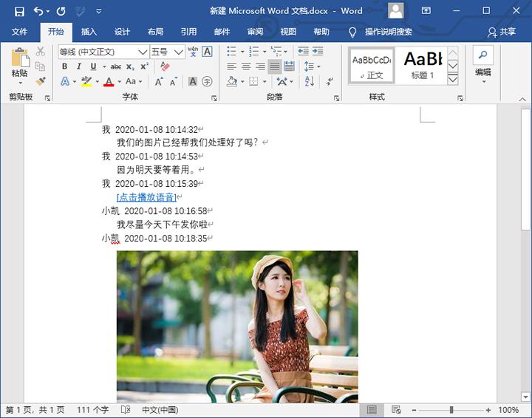Click the phonetic guide (wén) icon
Viewport: 532px width, 418px height.
coord(193,52)
